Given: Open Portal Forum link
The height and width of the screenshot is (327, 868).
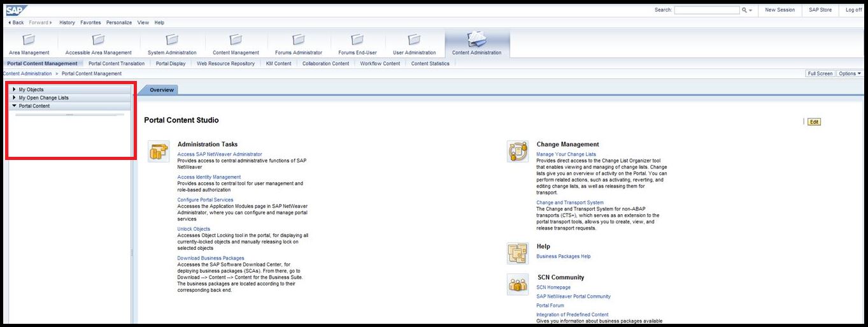Looking at the screenshot, I should (550, 305).
